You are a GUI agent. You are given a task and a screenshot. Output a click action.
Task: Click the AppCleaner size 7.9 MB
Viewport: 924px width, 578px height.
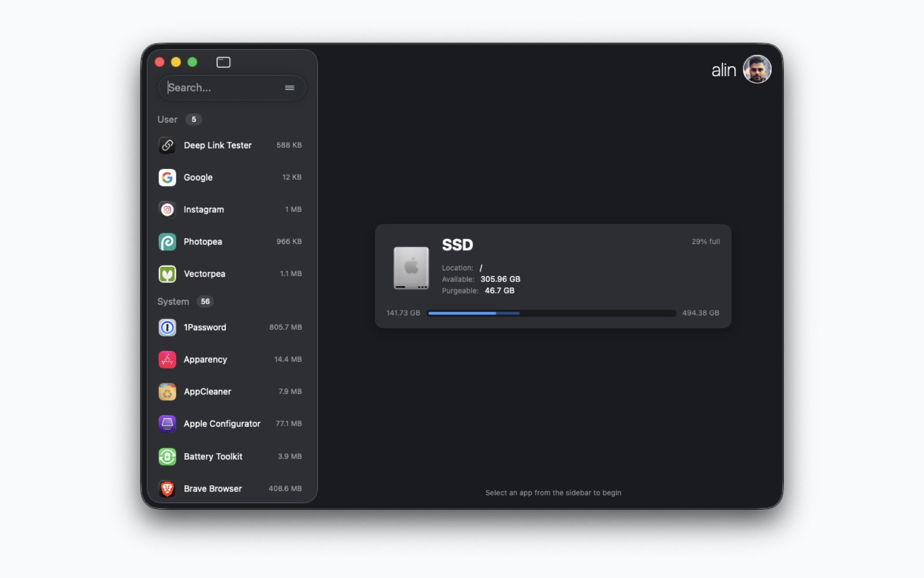(290, 391)
